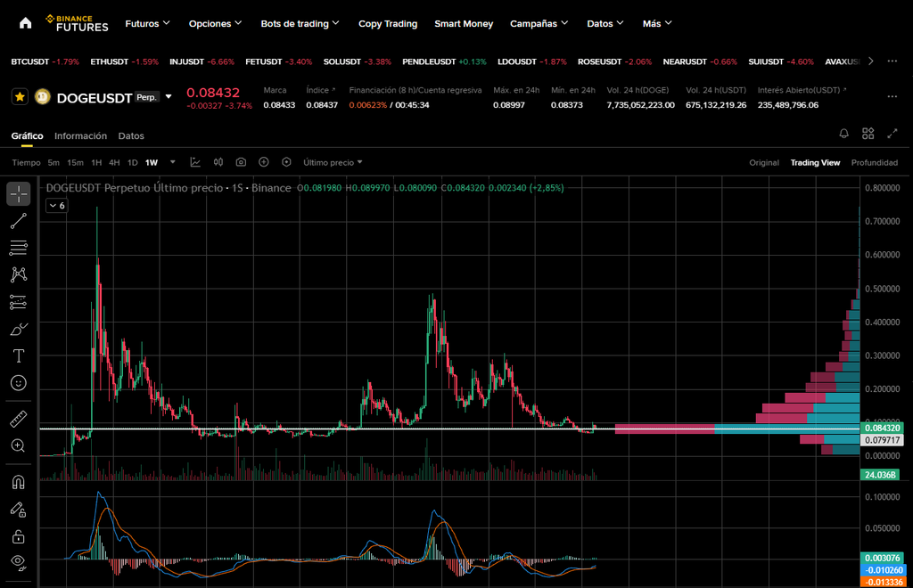Open the indicators line chart icon
Screen dimensions: 913x588
[x=195, y=162]
